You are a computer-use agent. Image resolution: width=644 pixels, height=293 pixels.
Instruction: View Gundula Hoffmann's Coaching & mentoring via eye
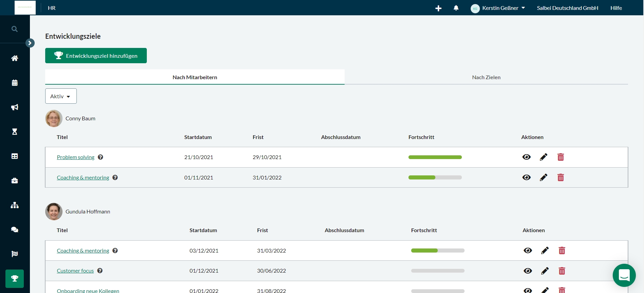(x=528, y=251)
